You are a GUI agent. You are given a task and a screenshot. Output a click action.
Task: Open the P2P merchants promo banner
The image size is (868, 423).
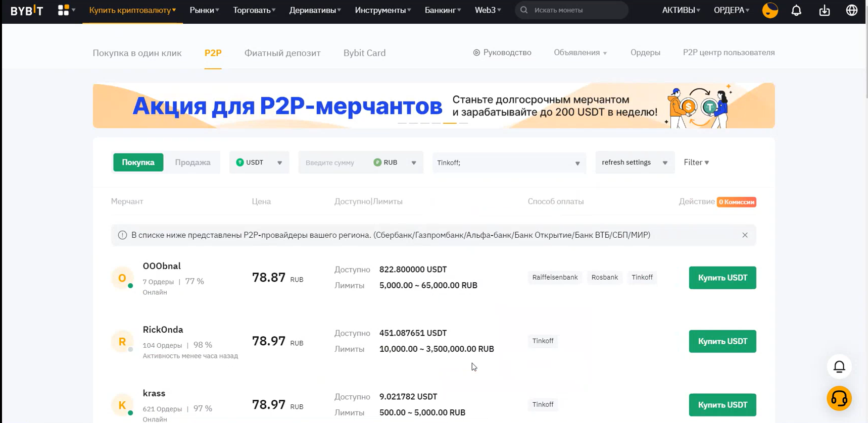tap(433, 105)
